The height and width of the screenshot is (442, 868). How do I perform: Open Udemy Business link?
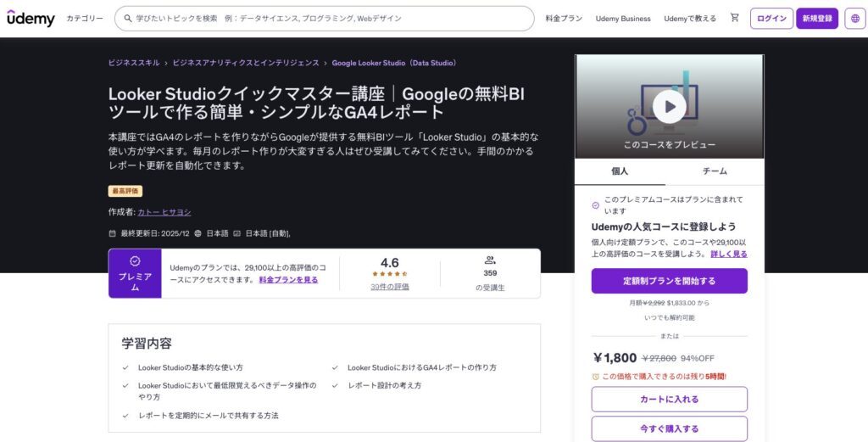tap(623, 19)
